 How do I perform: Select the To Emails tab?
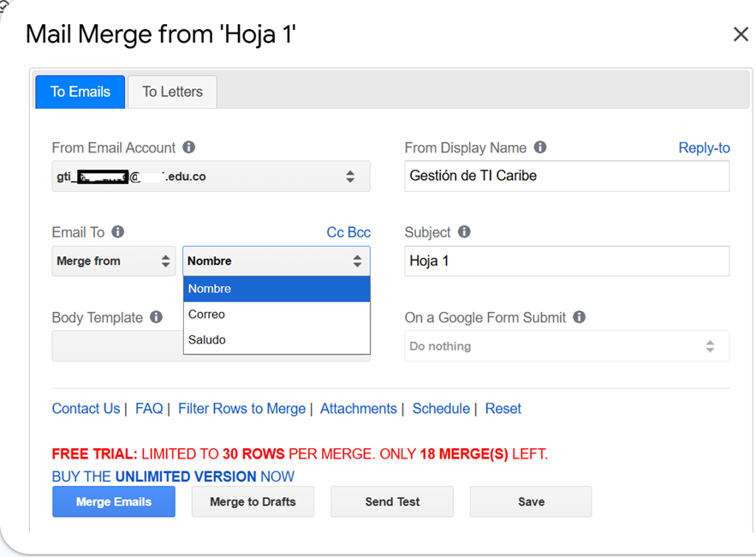coord(80,92)
